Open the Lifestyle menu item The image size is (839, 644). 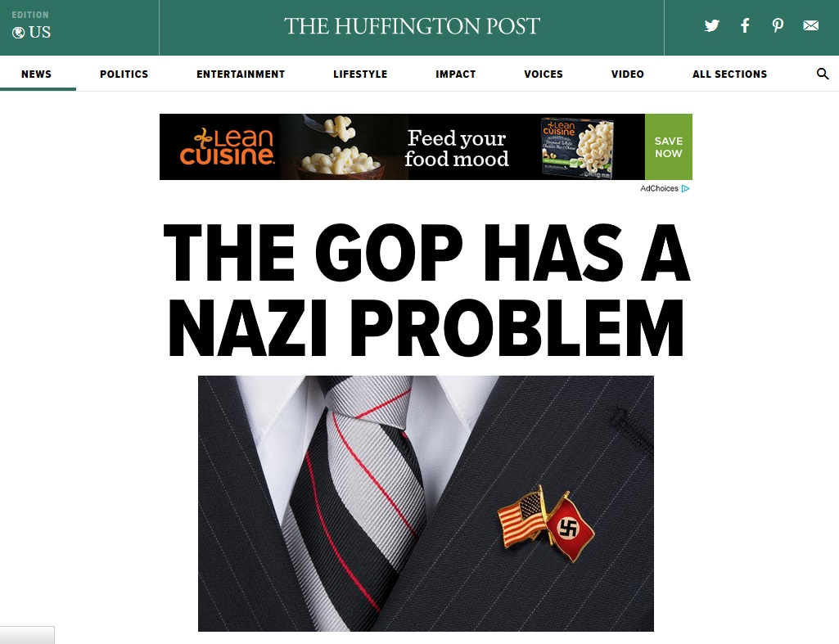pos(360,74)
